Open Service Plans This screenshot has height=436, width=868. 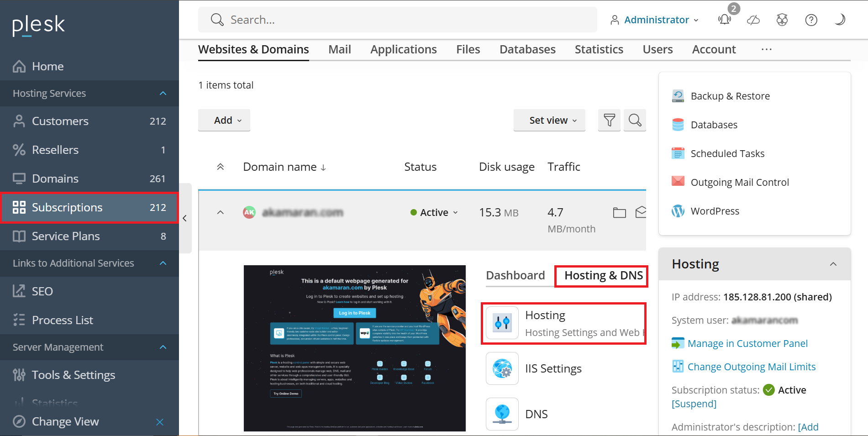[89, 236]
